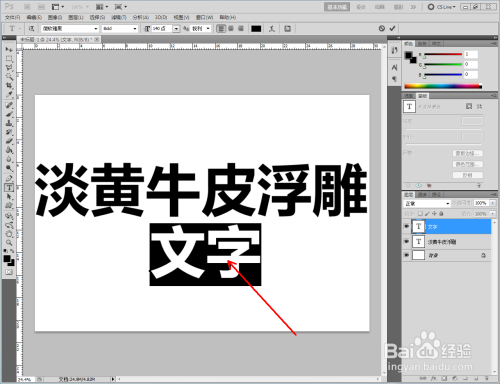This screenshot has height=384, width=500.
Task: Open the layer opacity slider arrow
Action: point(493,203)
